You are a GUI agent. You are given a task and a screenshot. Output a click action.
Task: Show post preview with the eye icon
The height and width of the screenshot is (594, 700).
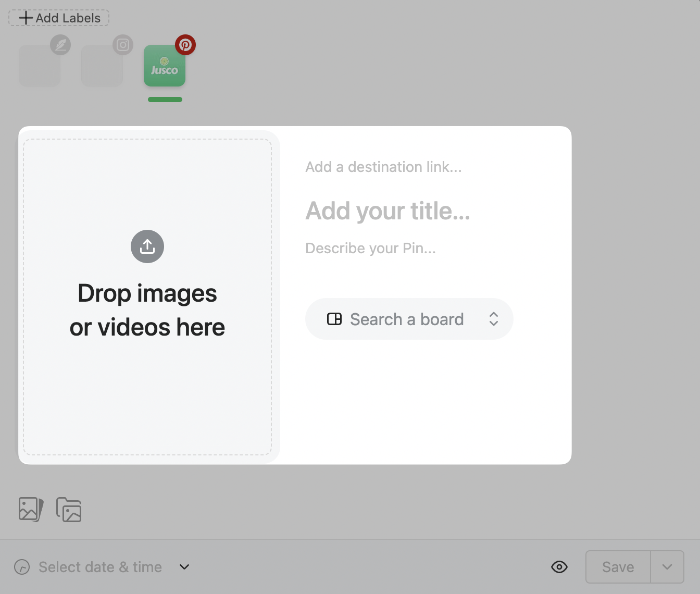click(x=559, y=567)
